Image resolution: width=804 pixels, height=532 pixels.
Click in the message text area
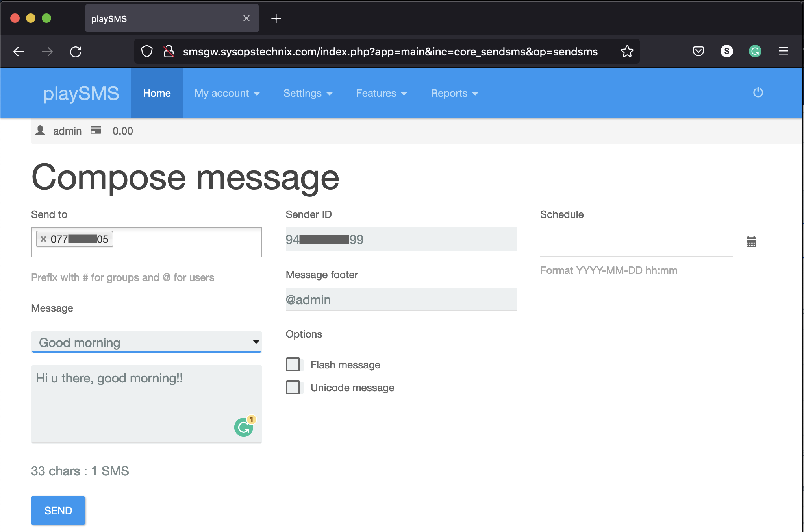click(146, 404)
